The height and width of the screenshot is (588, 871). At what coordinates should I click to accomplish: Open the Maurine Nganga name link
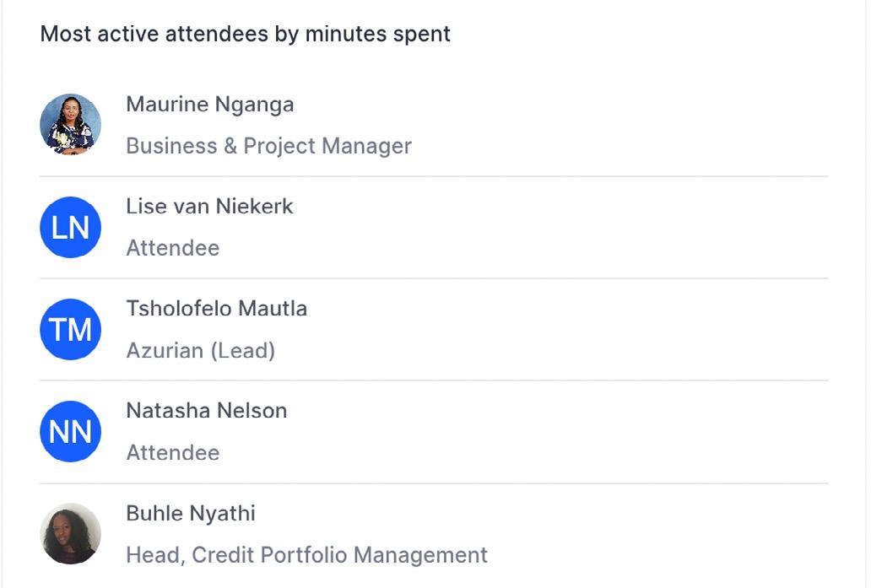tap(210, 105)
